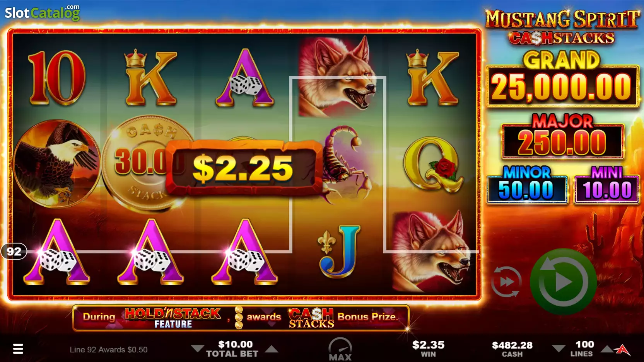
Task: Click the eagle symbol on reel one
Action: [57, 164]
